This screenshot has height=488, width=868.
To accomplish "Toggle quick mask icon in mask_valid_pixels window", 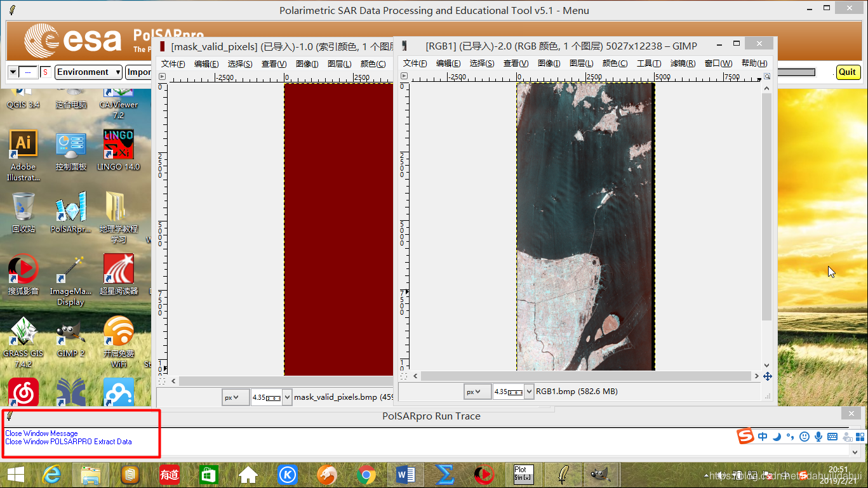I will (x=162, y=381).
